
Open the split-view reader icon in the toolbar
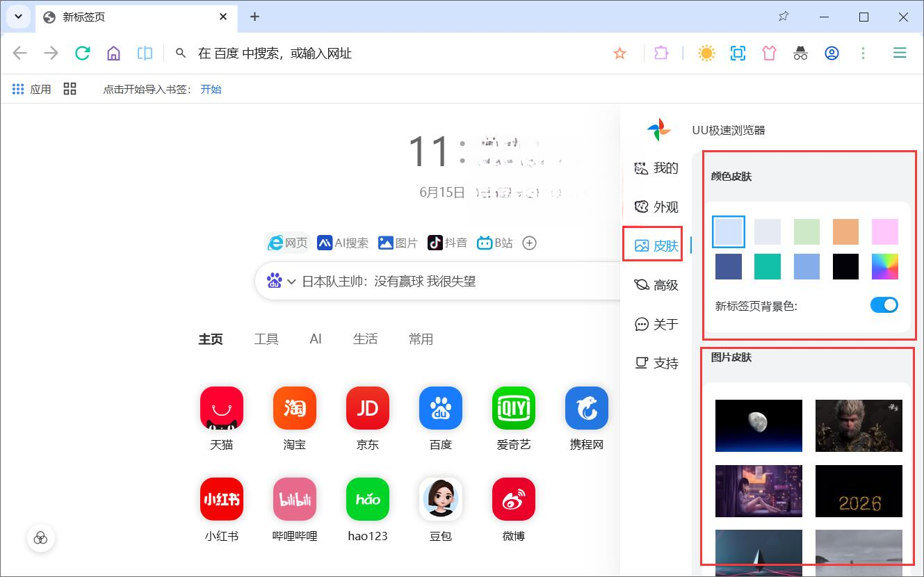point(145,53)
